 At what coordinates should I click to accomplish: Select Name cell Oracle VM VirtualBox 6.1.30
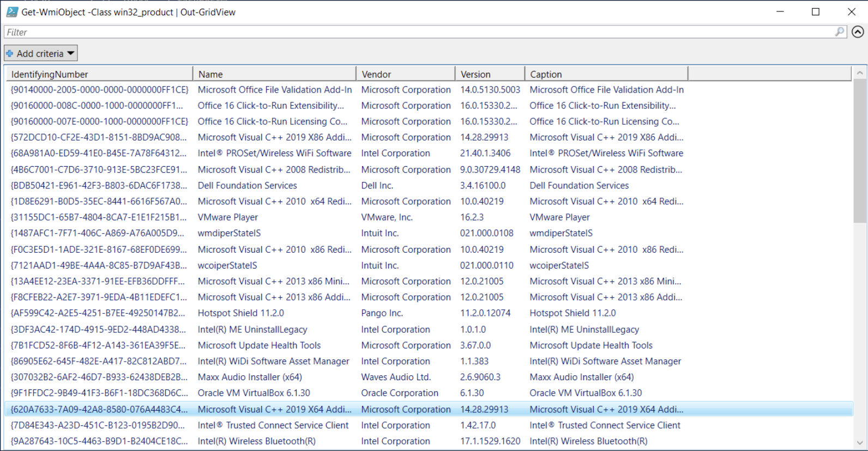click(x=254, y=393)
